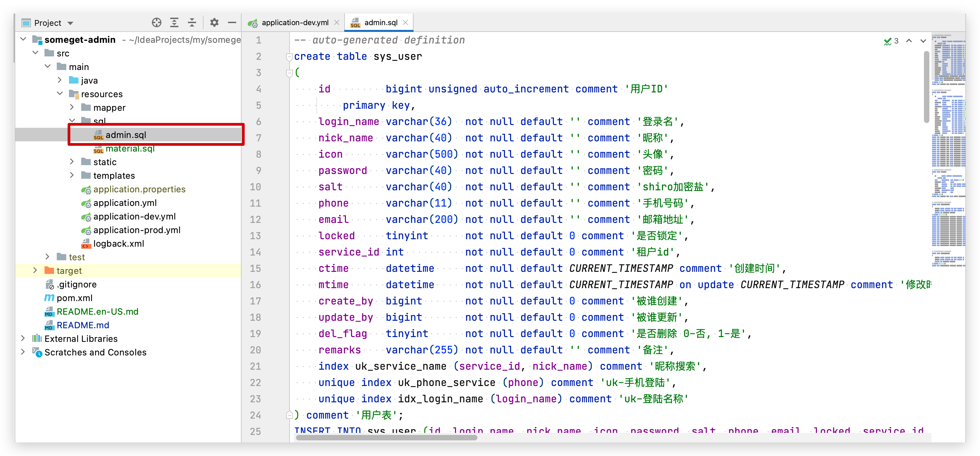Hide the Project tool window
This screenshot has height=456, width=980.
(232, 23)
